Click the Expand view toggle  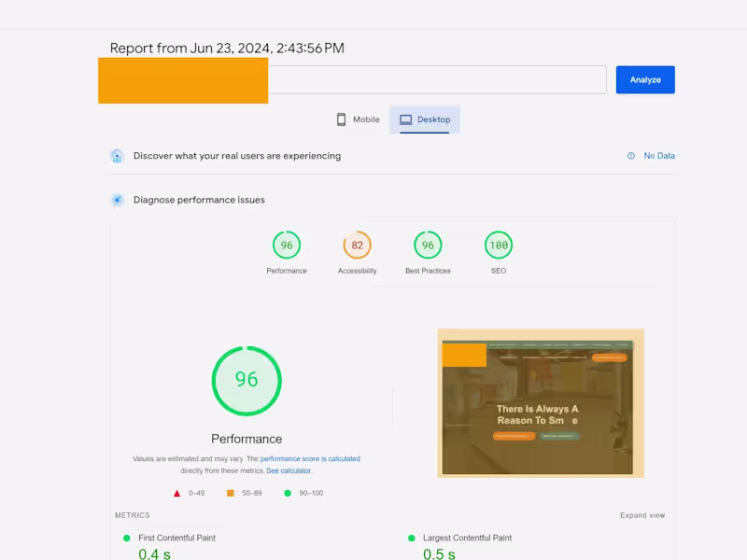click(x=642, y=515)
